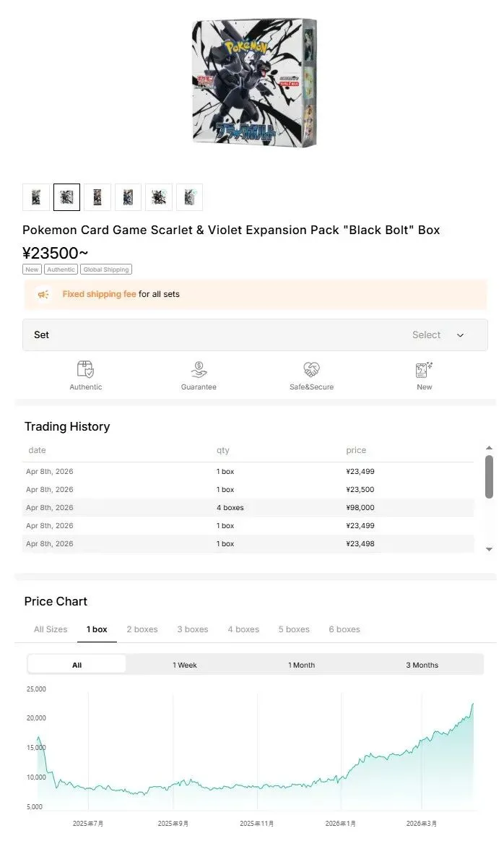The width and height of the screenshot is (504, 849).
Task: Click the Safe&Secure handshake icon
Action: tap(311, 369)
